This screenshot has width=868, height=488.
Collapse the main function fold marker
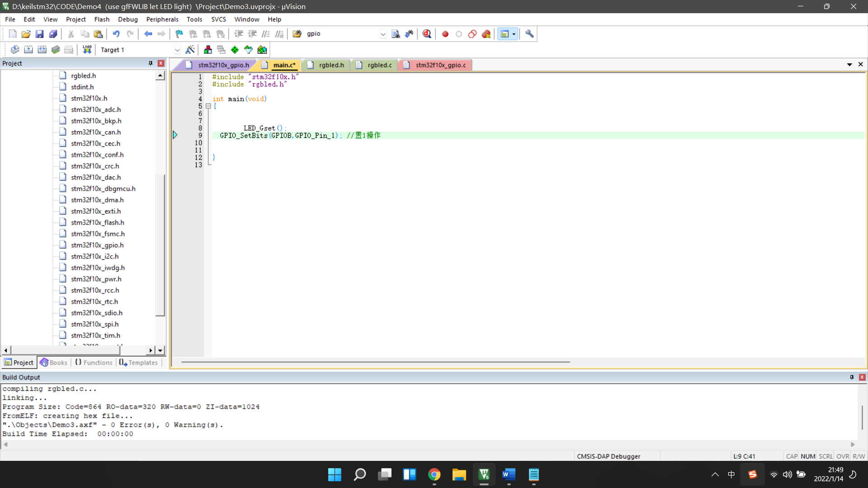click(x=208, y=106)
